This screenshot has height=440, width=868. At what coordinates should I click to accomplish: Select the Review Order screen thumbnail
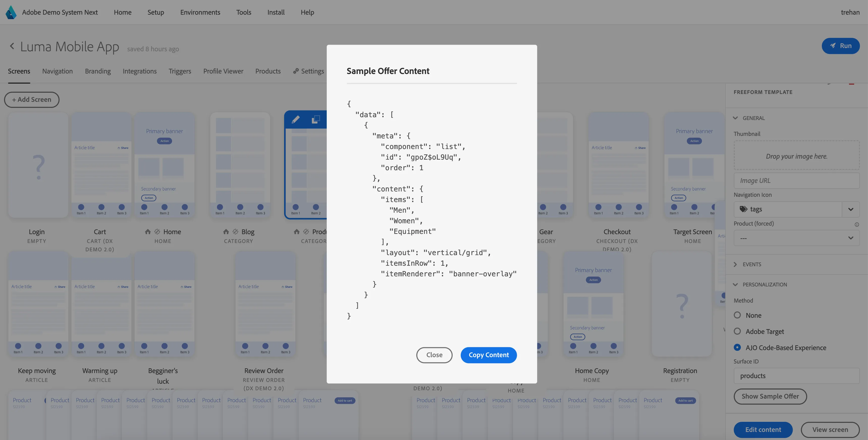(265, 304)
